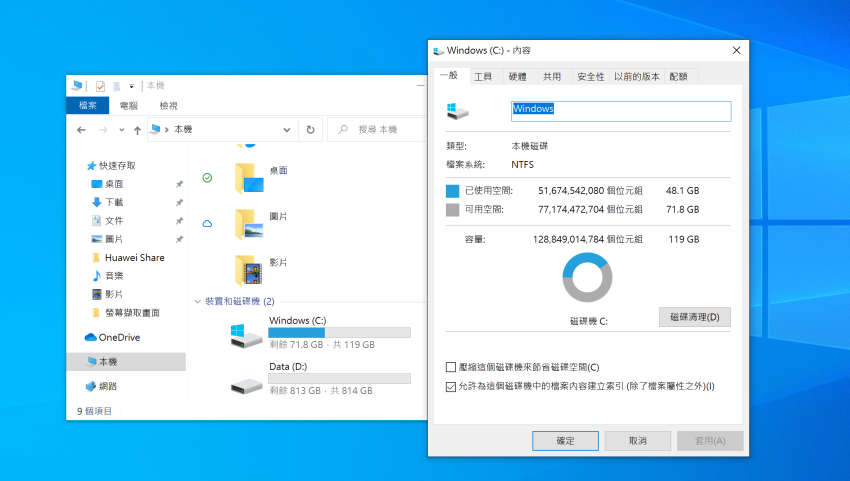Screen dimensions: 850x481
Task: Click green sync status check beside 桌面
Action: pyautogui.click(x=207, y=178)
